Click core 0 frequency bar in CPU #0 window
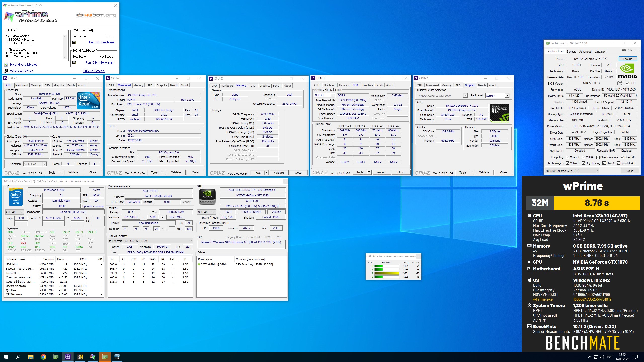Viewport: 644px width, 362px height. [387, 266]
